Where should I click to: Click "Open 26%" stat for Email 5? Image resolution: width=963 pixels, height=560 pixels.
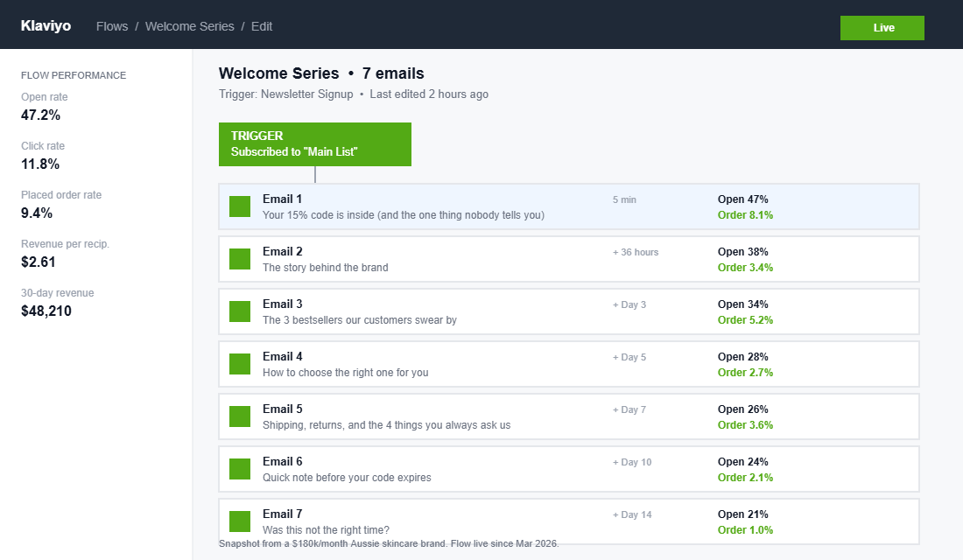[x=743, y=409]
